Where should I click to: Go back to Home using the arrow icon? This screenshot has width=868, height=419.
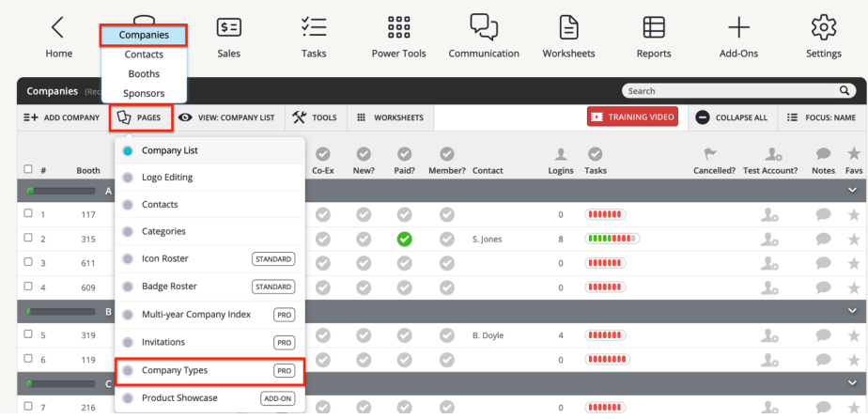57,27
